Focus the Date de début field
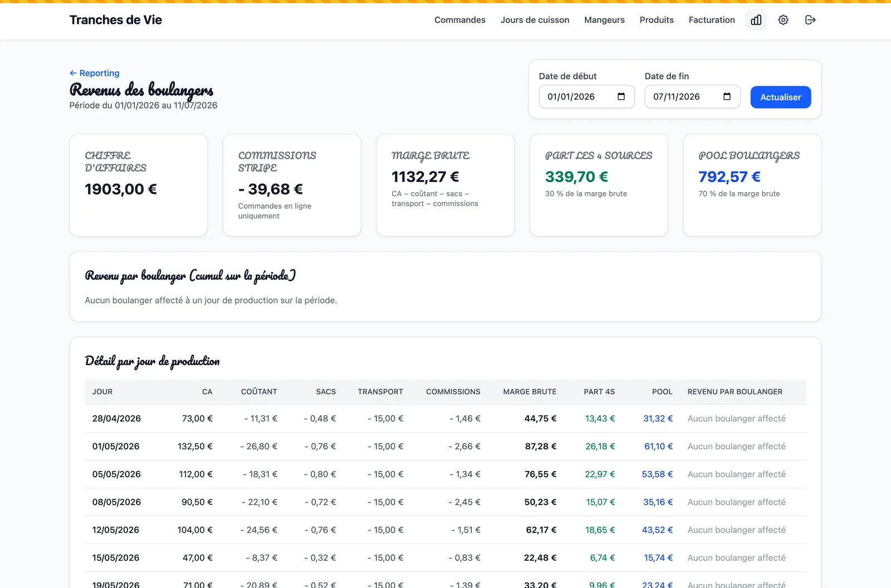 click(586, 97)
